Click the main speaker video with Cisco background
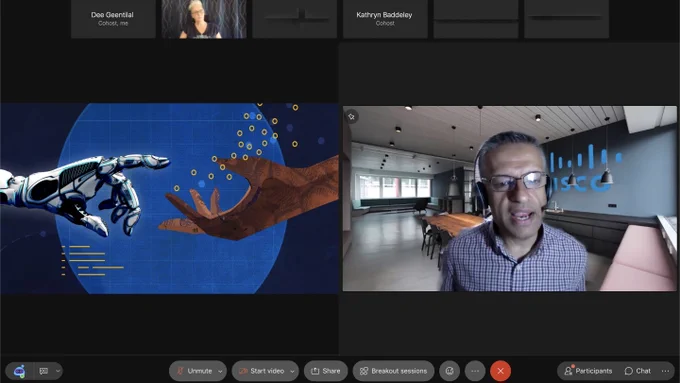Screen dimensions: 680x383 pos(510,198)
